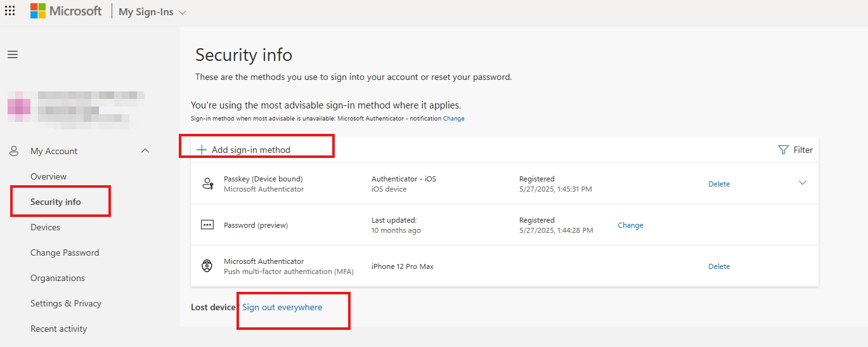
Task: Open Organizations page
Action: (57, 278)
